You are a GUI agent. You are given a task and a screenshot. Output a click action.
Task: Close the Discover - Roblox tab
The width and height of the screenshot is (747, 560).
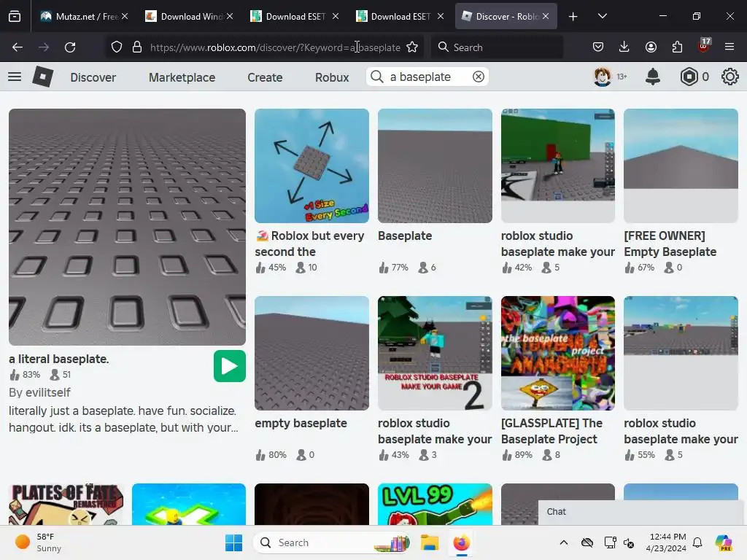(x=546, y=16)
